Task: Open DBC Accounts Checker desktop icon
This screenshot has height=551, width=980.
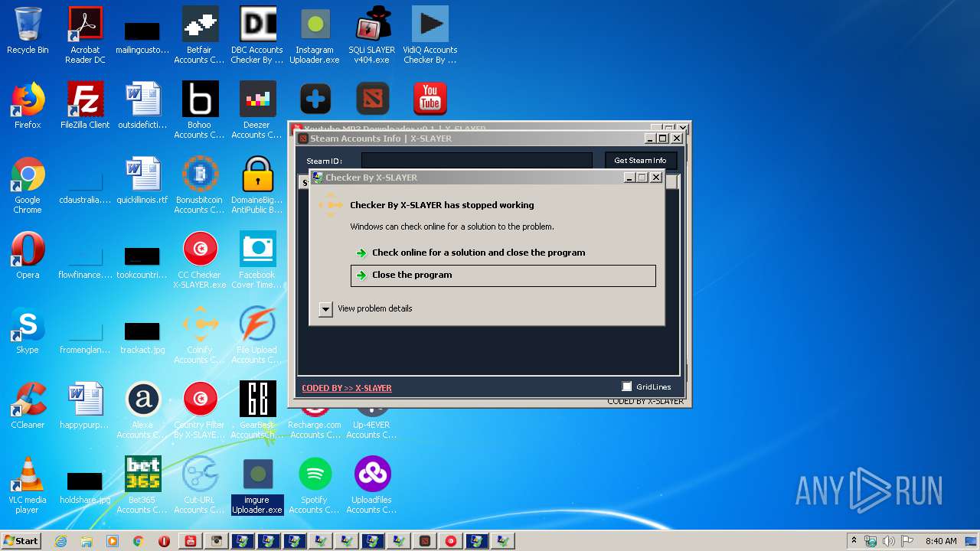Action: [x=257, y=35]
